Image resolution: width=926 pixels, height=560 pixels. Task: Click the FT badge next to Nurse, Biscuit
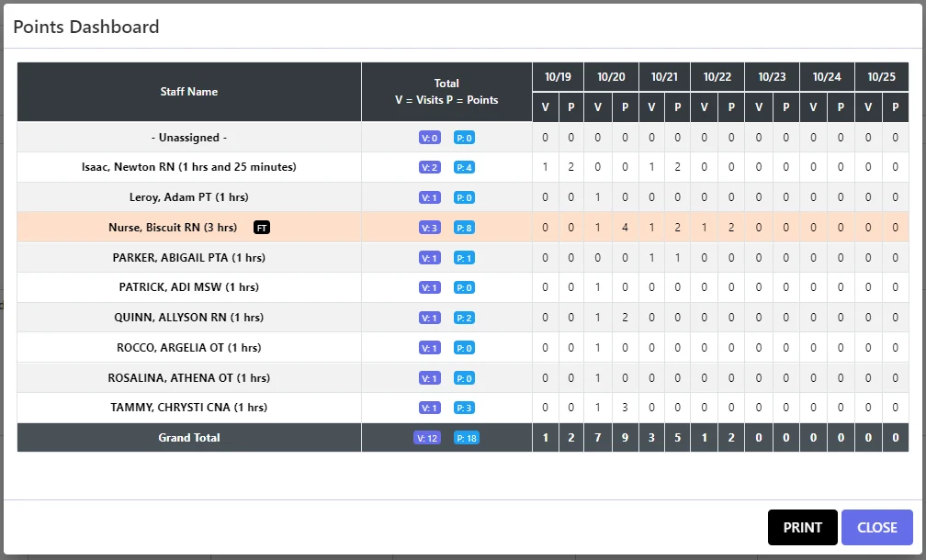click(x=262, y=228)
